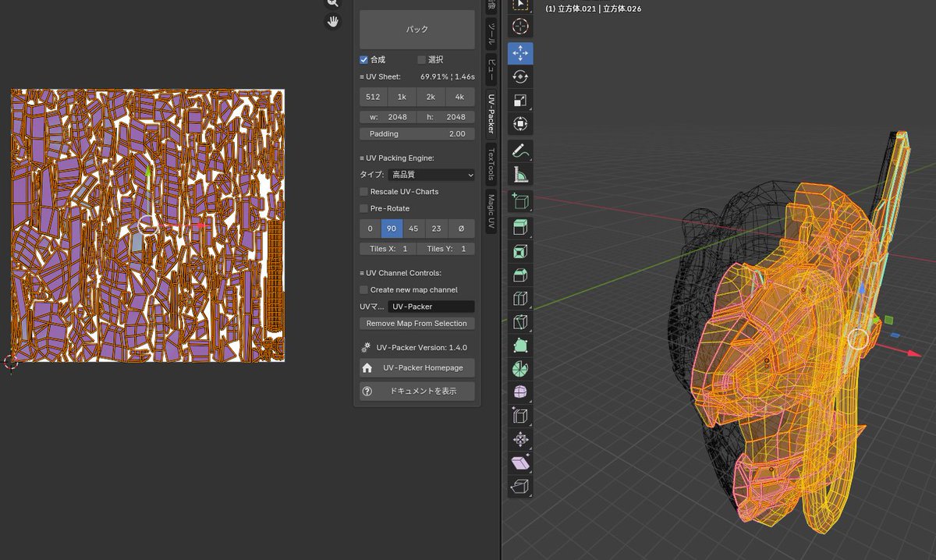
Task: Click the UV map name field
Action: coord(431,307)
